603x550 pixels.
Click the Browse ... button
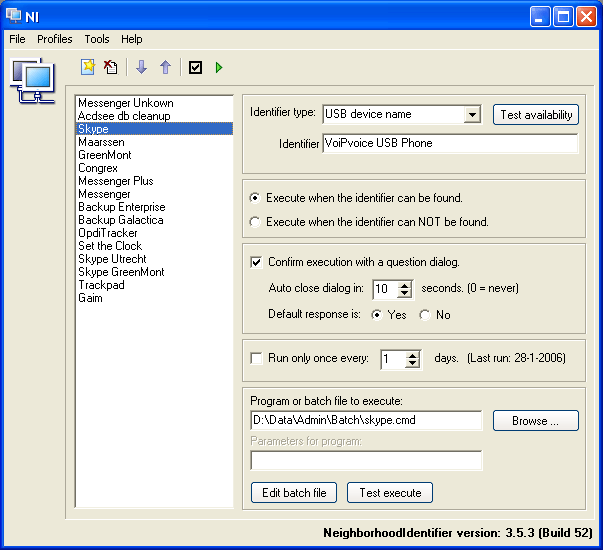536,420
